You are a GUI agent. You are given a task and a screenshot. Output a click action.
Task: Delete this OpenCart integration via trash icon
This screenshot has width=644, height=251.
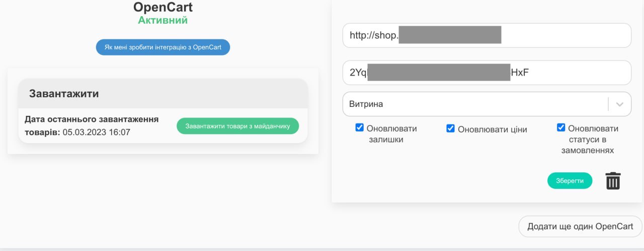click(x=613, y=180)
